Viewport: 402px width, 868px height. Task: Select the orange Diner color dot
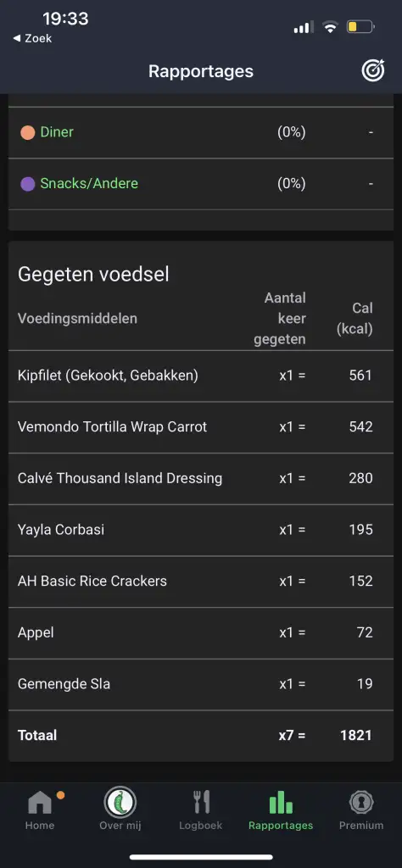28,133
